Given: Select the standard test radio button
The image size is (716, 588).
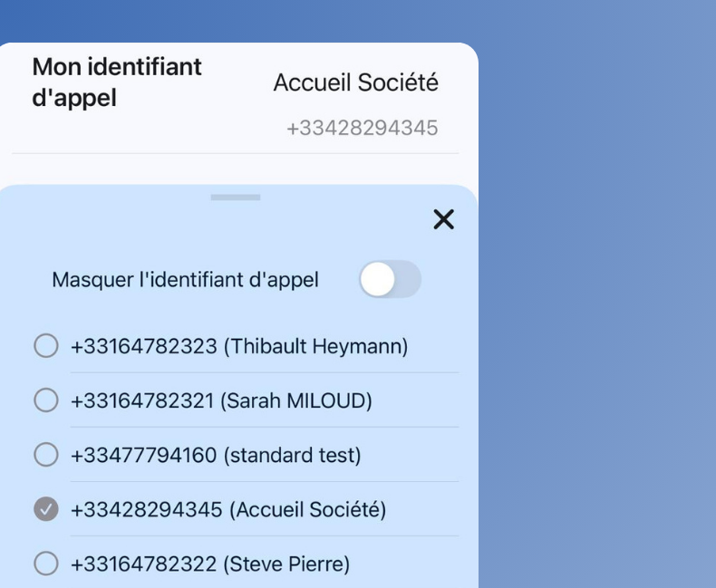Looking at the screenshot, I should click(x=46, y=455).
